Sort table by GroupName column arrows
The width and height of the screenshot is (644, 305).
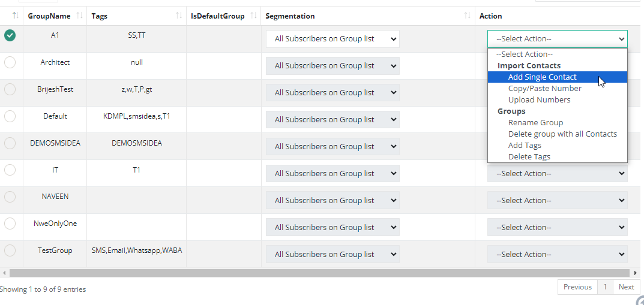click(80, 16)
